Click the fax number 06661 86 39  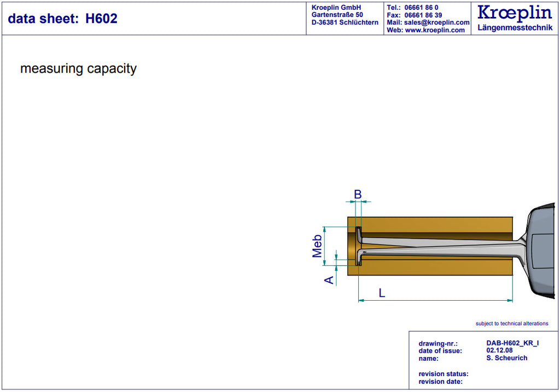click(423, 15)
